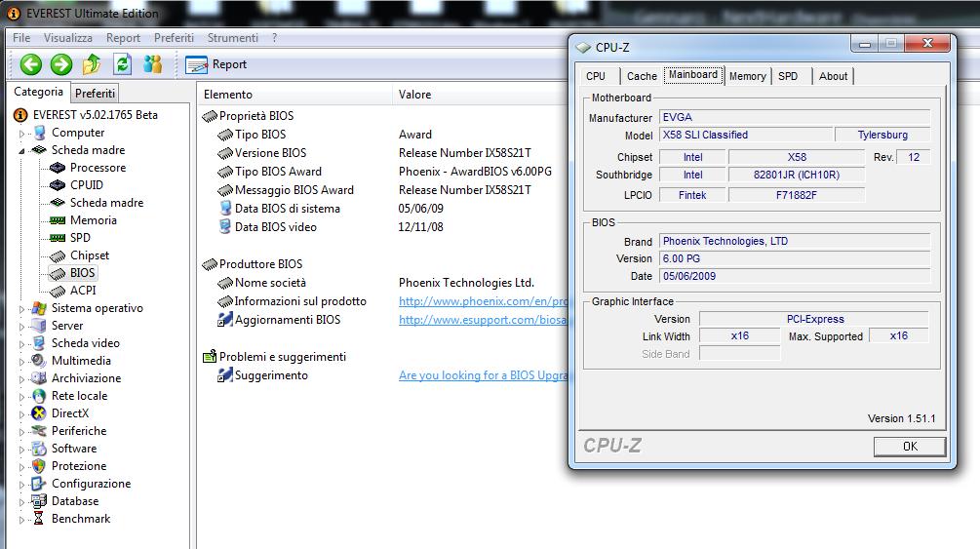Open the Preferiti menu
Screen dimensions: 980x549
[174, 37]
